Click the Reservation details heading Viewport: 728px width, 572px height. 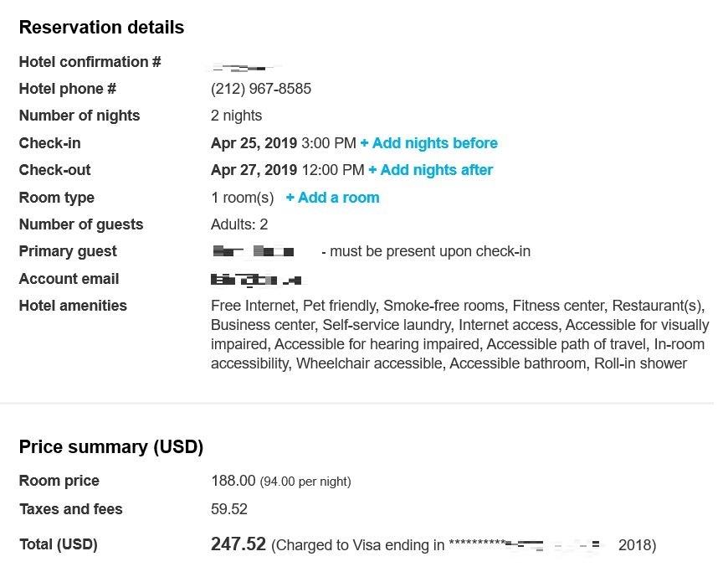click(x=101, y=28)
